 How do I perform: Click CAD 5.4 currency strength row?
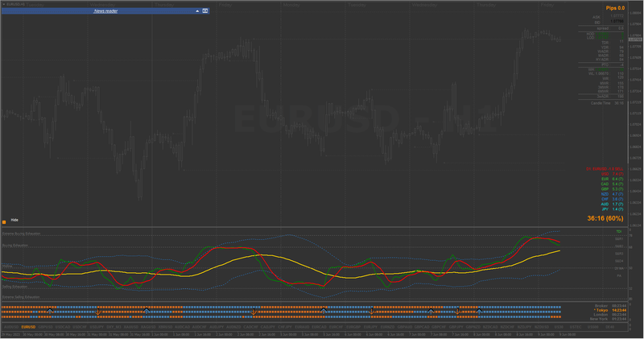612,184
